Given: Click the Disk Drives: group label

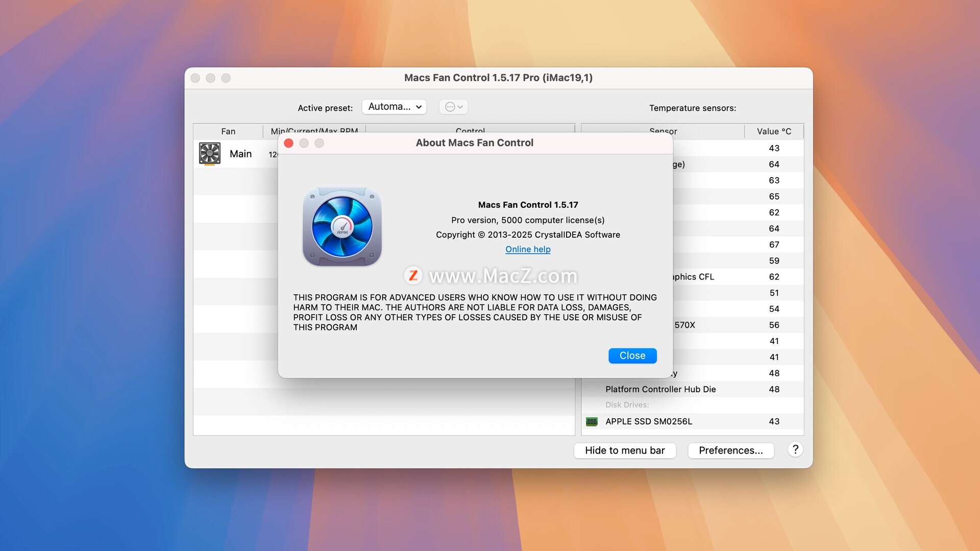Looking at the screenshot, I should pos(627,405).
